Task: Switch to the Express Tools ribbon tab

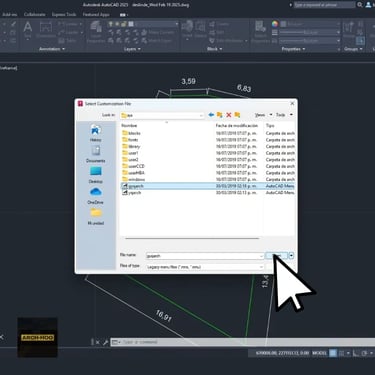Action: (x=64, y=15)
